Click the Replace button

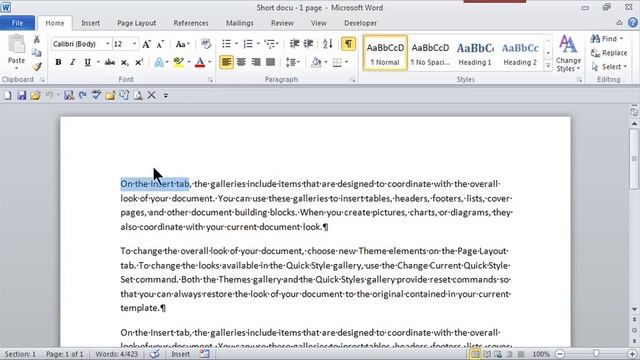point(609,53)
